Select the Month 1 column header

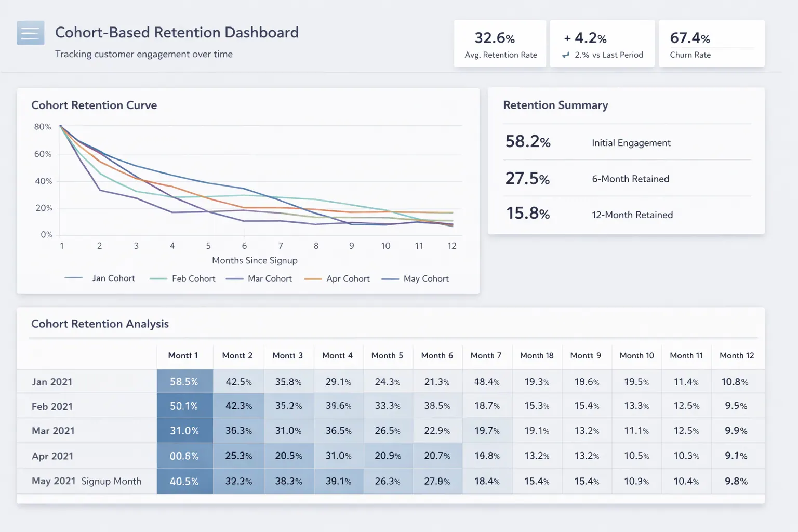point(184,356)
